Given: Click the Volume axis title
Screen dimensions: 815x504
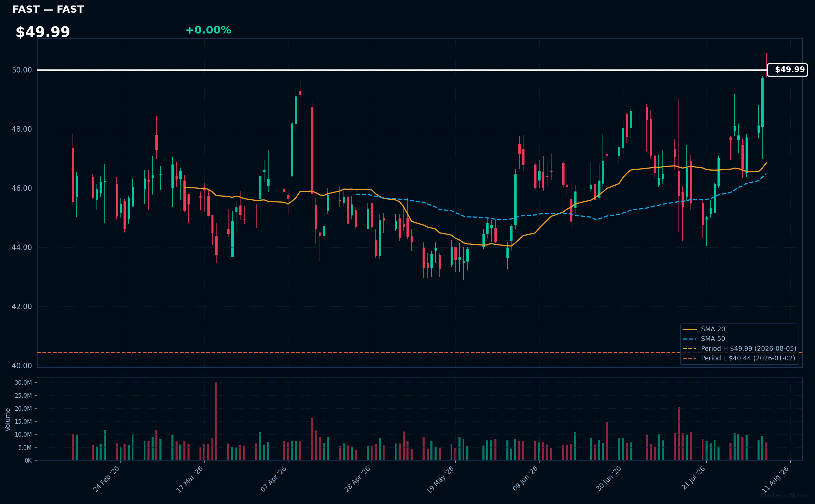Looking at the screenshot, I should 8,420.
